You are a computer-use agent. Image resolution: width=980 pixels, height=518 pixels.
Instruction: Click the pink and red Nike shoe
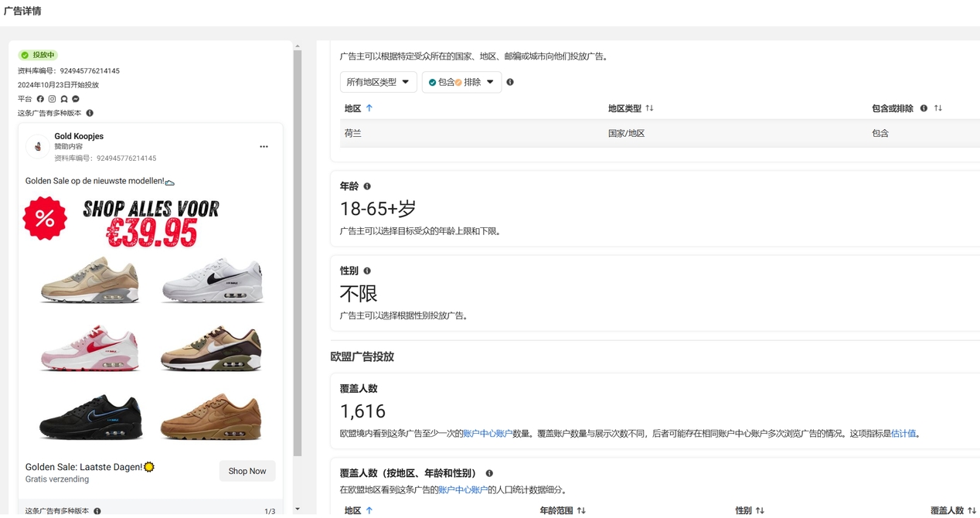(90, 348)
